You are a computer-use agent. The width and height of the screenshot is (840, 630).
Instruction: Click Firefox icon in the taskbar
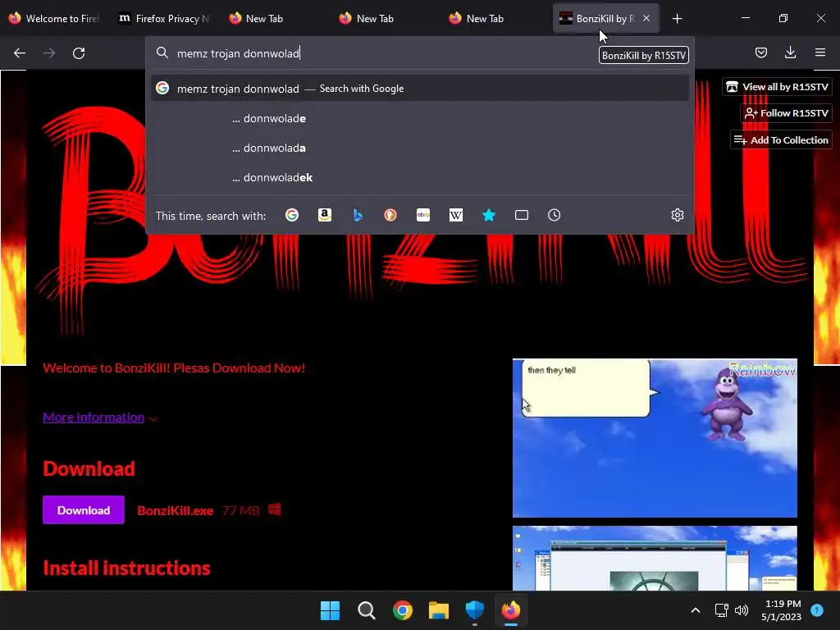point(511,610)
